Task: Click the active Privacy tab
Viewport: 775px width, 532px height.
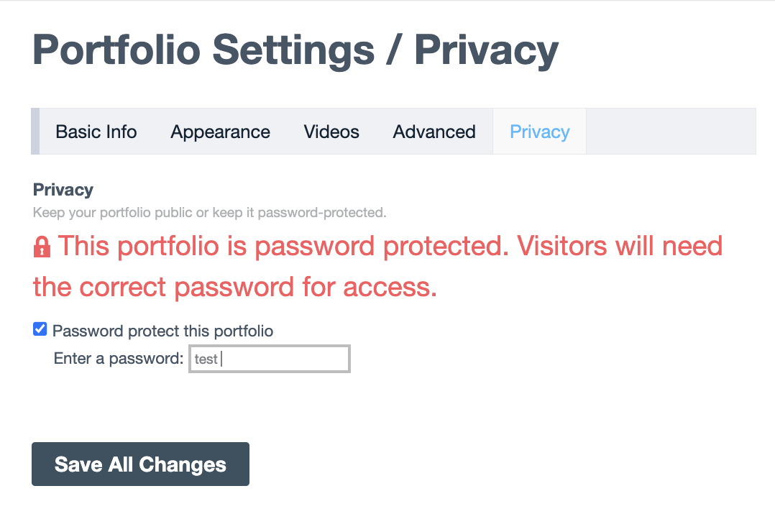Action: [x=540, y=132]
